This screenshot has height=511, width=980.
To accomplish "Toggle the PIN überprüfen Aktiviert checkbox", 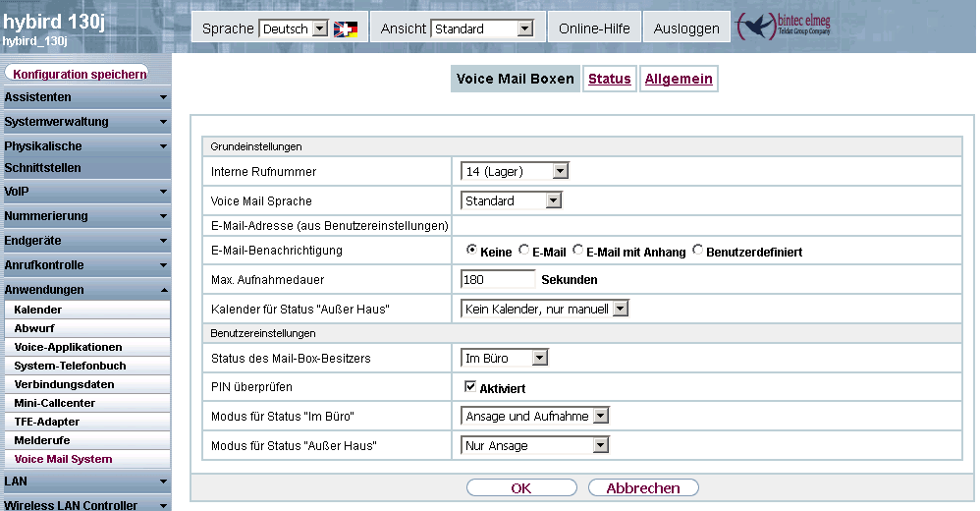I will tap(470, 386).
